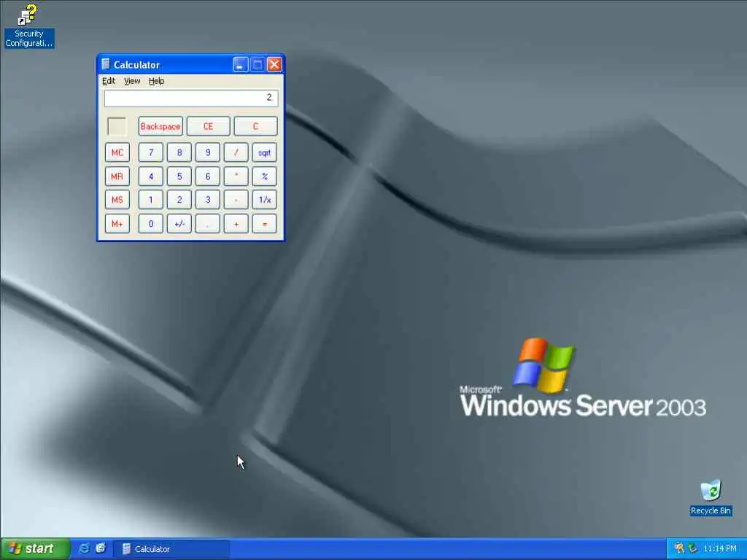This screenshot has width=747, height=560.
Task: Click digit 0 on calculator
Action: click(x=151, y=224)
